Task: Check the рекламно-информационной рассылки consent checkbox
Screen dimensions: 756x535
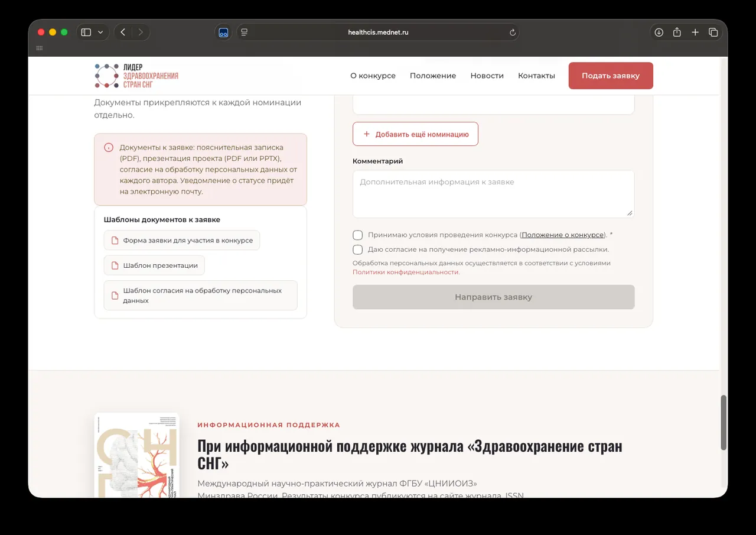Action: tap(357, 249)
